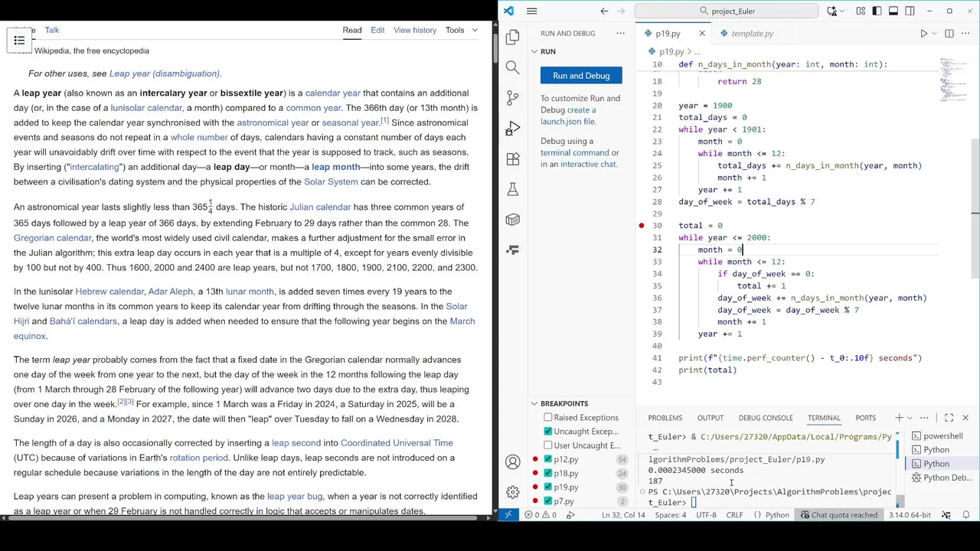Open the Extensions view
Image resolution: width=980 pixels, height=551 pixels.
pos(513,159)
